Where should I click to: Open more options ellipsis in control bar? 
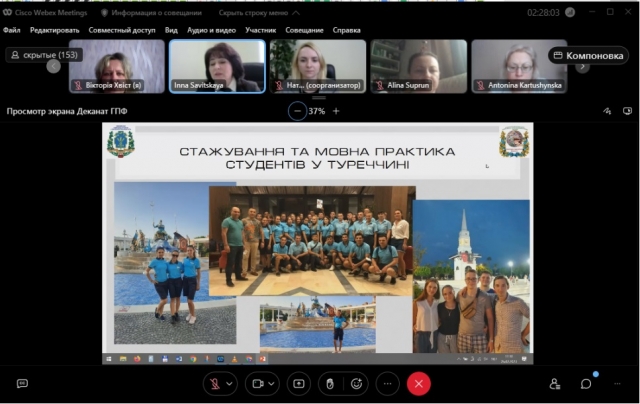point(387,384)
